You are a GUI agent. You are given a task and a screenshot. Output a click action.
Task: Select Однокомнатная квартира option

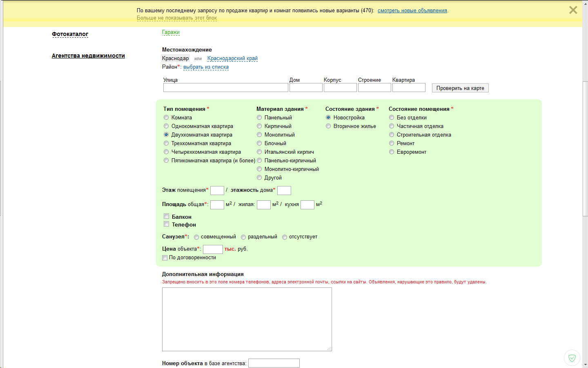tap(166, 126)
